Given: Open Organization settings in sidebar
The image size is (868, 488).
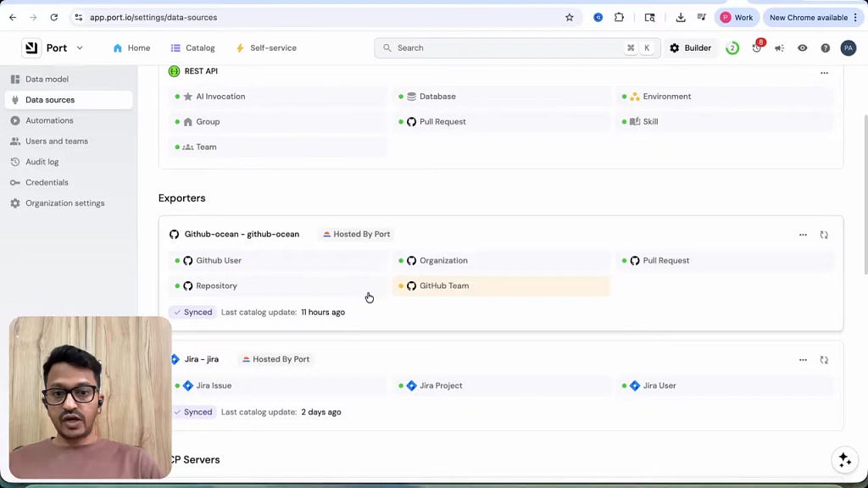Looking at the screenshot, I should point(69,203).
